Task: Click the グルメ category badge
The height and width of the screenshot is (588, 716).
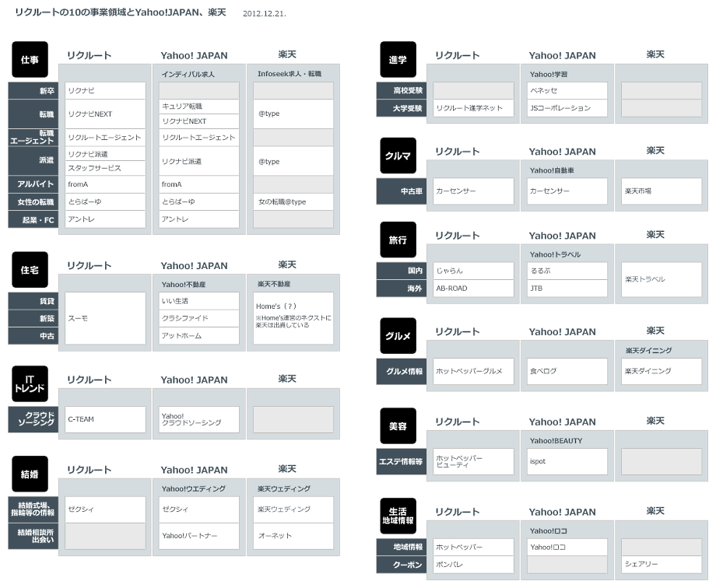Action: coord(398,336)
